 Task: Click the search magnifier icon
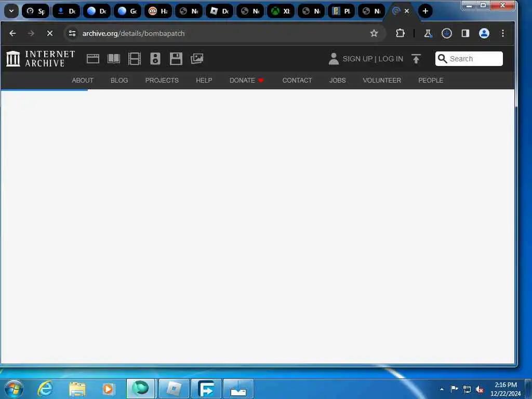tap(442, 59)
